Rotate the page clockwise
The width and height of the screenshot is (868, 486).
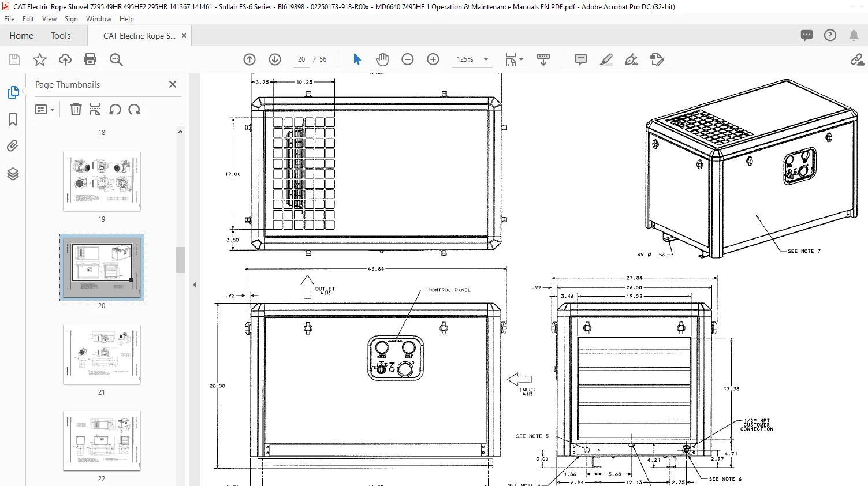(x=135, y=109)
